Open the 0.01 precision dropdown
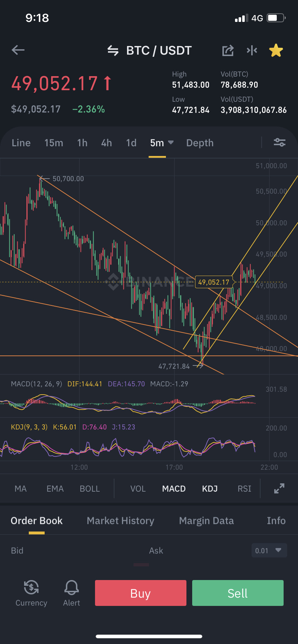Image resolution: width=298 pixels, height=644 pixels. click(x=269, y=551)
